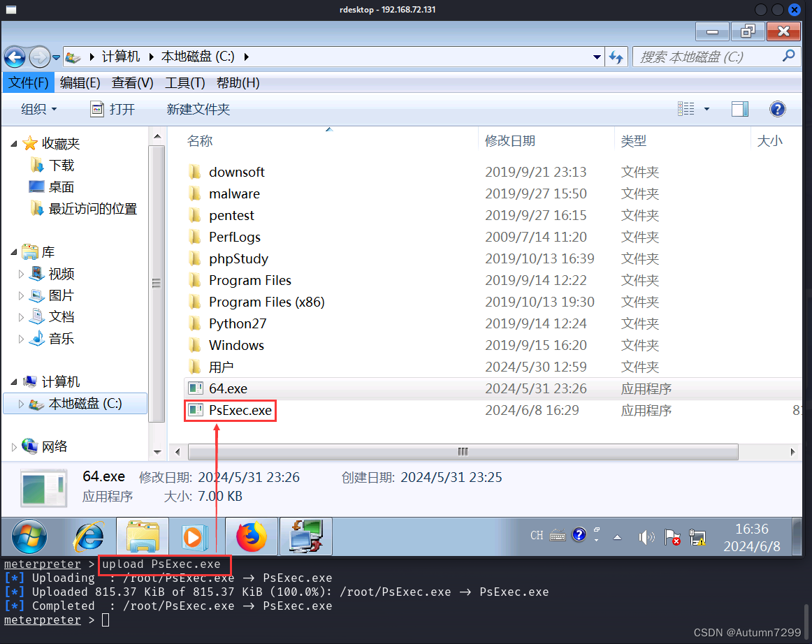Select the phpStudy folder icon

pyautogui.click(x=195, y=258)
